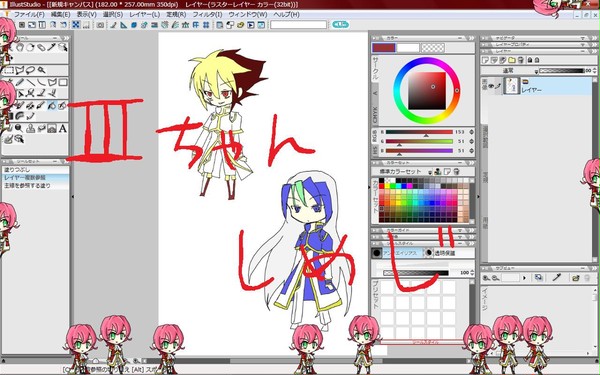
Task: Select the lasso selection tool
Action: click(x=31, y=70)
